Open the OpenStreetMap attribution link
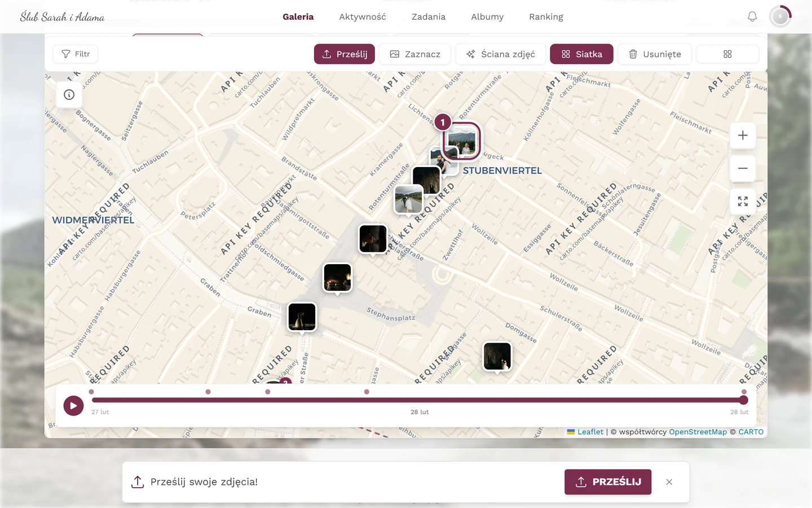 (x=698, y=432)
